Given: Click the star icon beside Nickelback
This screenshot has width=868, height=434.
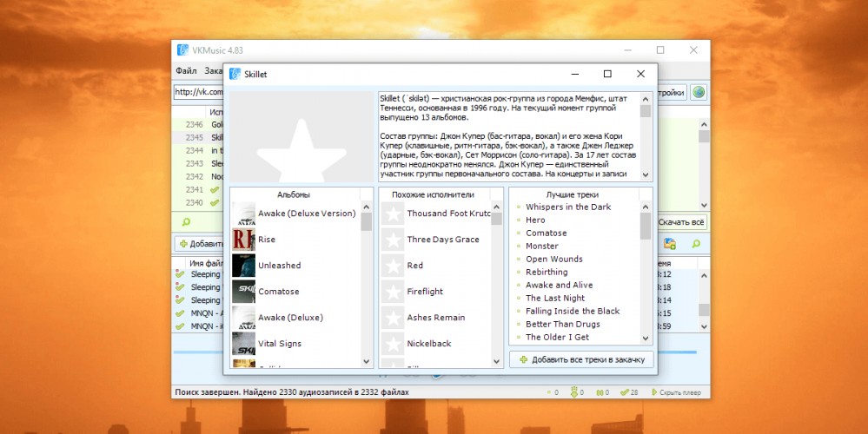Looking at the screenshot, I should 393,344.
